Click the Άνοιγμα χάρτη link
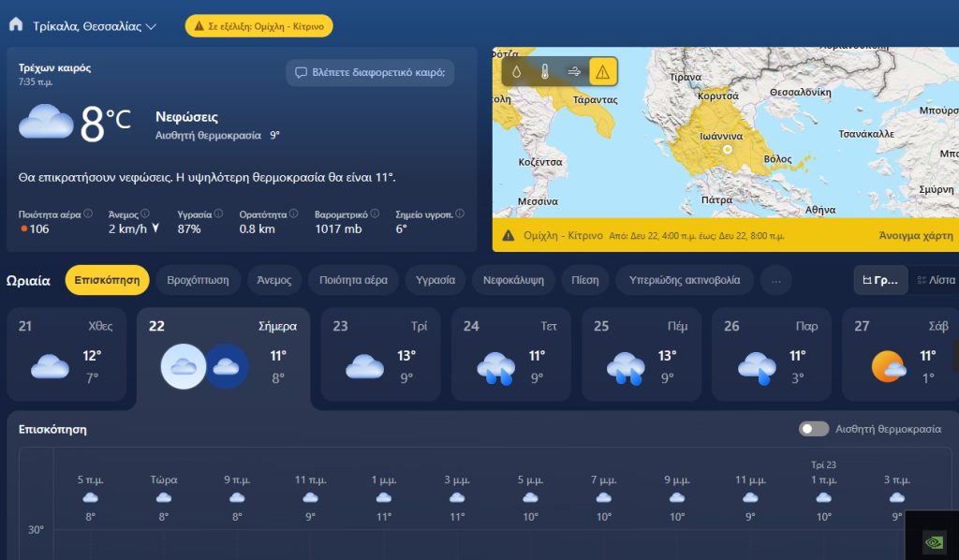Image resolution: width=959 pixels, height=560 pixels. pyautogui.click(x=915, y=236)
